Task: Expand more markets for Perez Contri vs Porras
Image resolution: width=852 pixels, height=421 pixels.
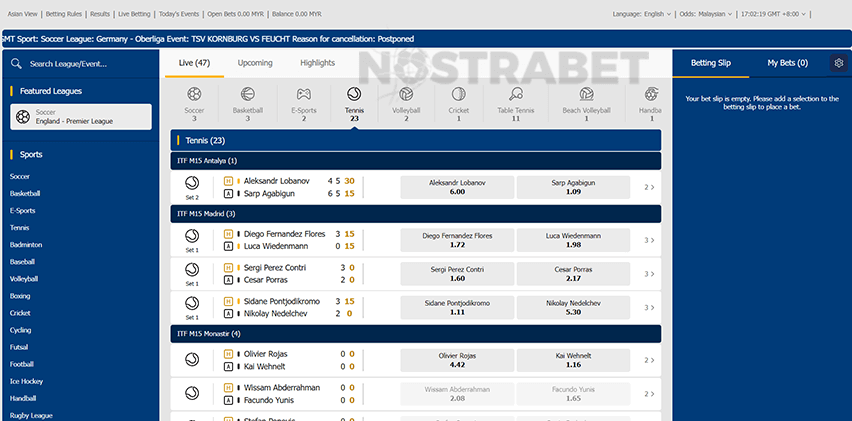Action: [x=649, y=274]
